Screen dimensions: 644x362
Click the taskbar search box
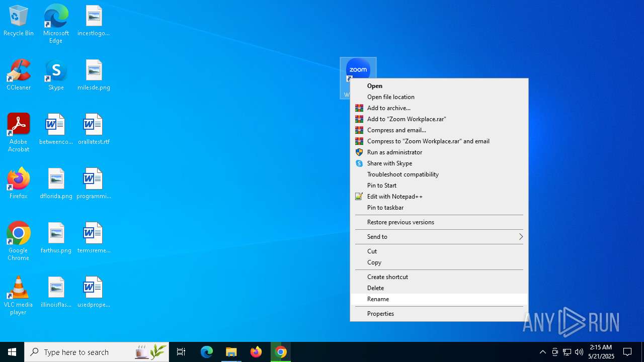(97, 352)
